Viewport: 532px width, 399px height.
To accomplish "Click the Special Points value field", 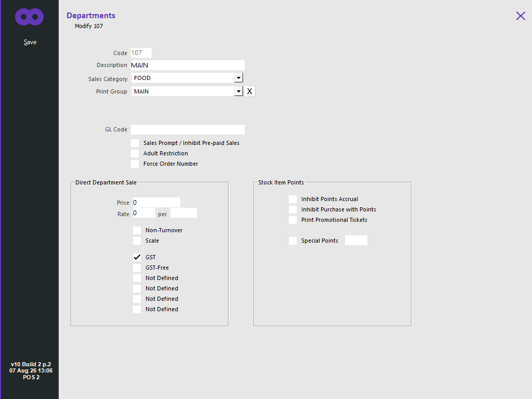I will [356, 240].
